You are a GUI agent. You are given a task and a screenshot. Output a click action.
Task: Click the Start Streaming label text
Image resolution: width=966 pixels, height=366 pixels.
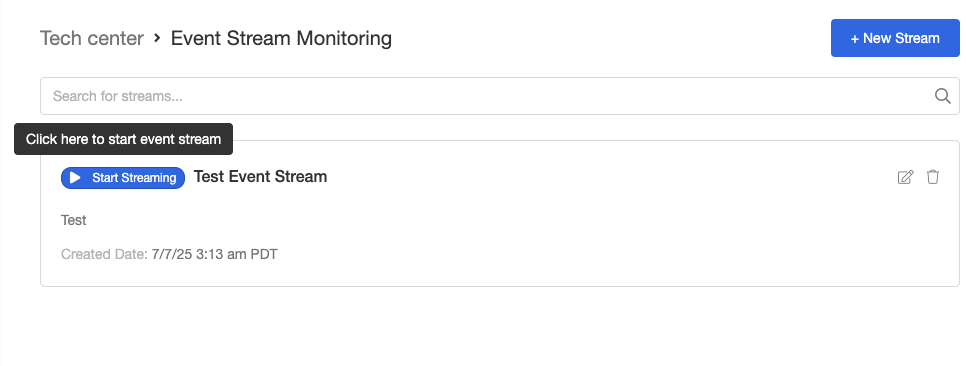(x=134, y=178)
